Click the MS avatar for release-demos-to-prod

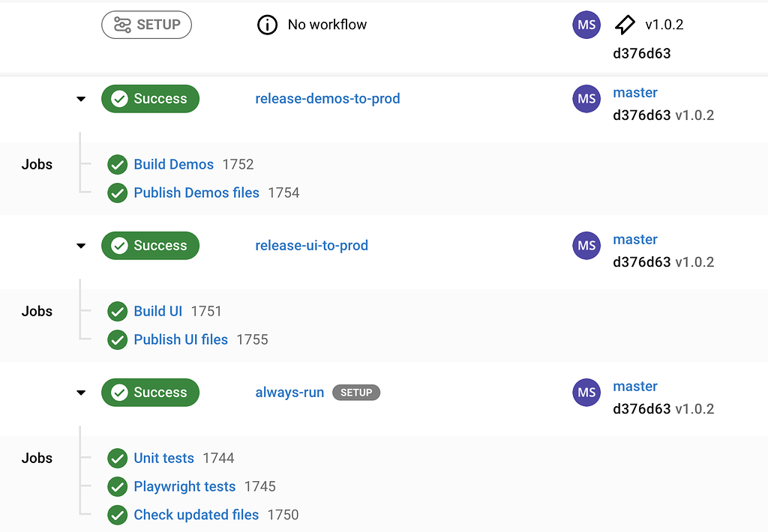tap(586, 98)
